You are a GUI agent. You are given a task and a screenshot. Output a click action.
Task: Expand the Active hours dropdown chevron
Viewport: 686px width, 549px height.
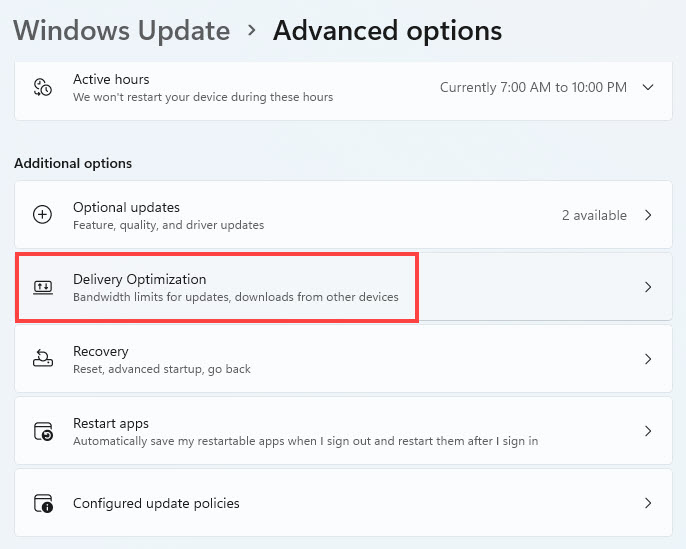[x=648, y=87]
